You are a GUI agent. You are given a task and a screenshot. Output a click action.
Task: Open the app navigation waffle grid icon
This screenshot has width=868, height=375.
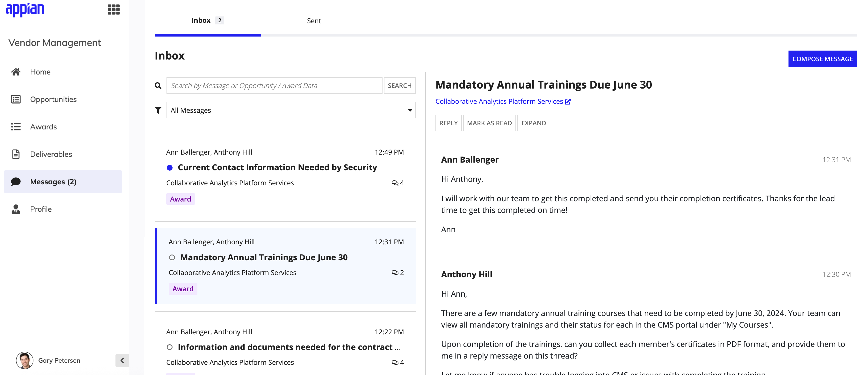coord(114,10)
